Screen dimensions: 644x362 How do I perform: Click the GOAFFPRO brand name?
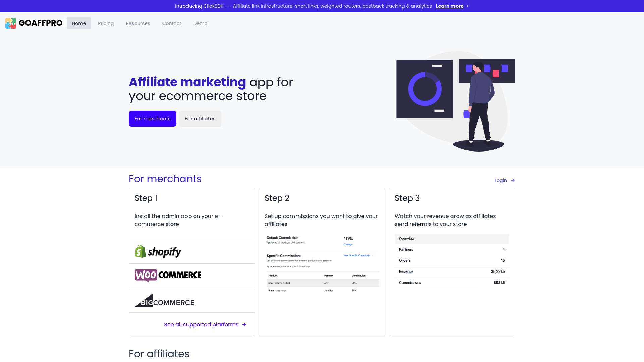click(x=41, y=23)
